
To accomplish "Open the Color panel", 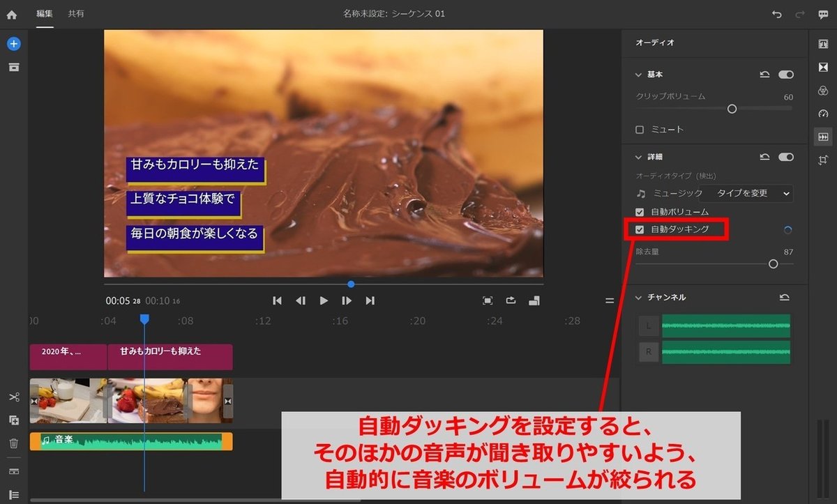I will [823, 91].
